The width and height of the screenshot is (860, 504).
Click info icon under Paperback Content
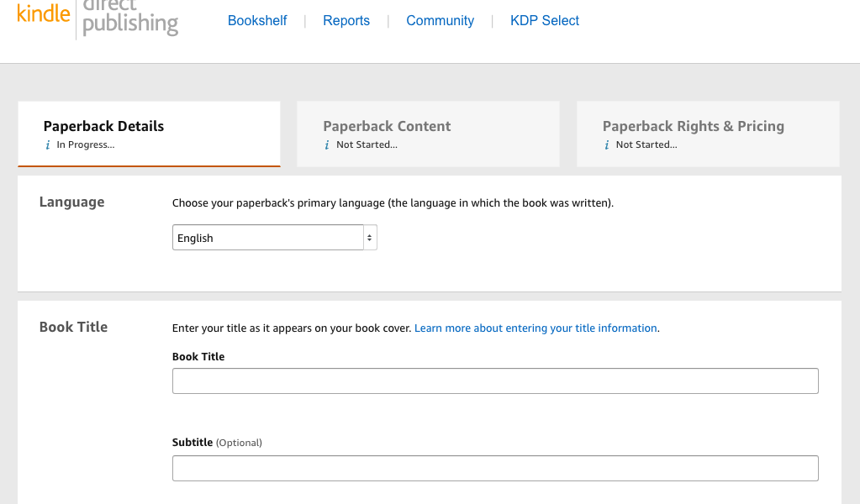point(328,145)
